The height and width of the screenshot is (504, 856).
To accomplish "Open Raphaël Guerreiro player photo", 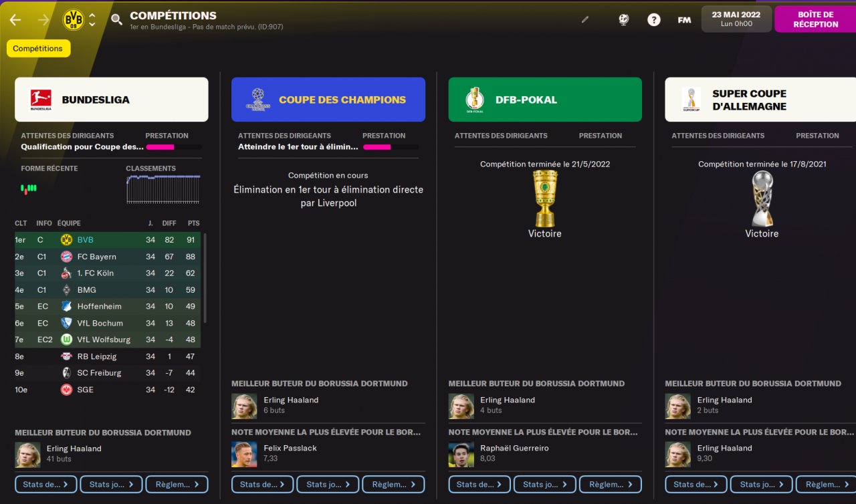I will [461, 454].
